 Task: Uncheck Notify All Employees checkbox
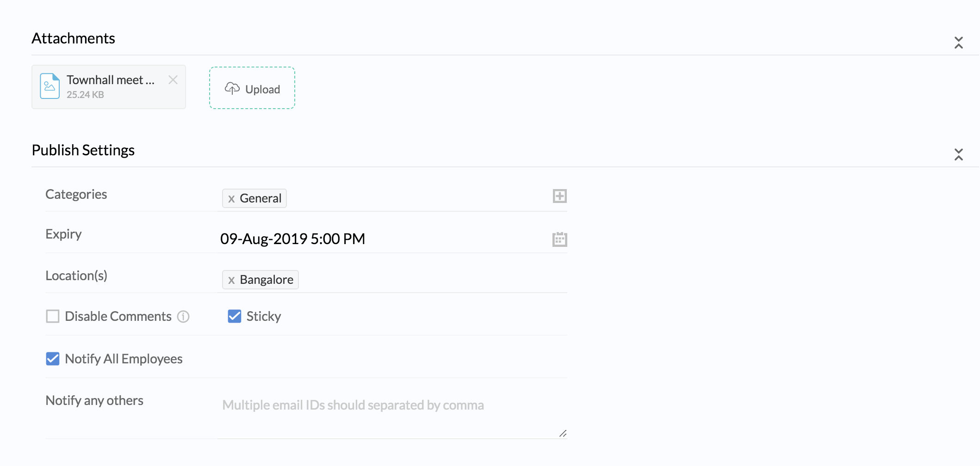(x=53, y=359)
